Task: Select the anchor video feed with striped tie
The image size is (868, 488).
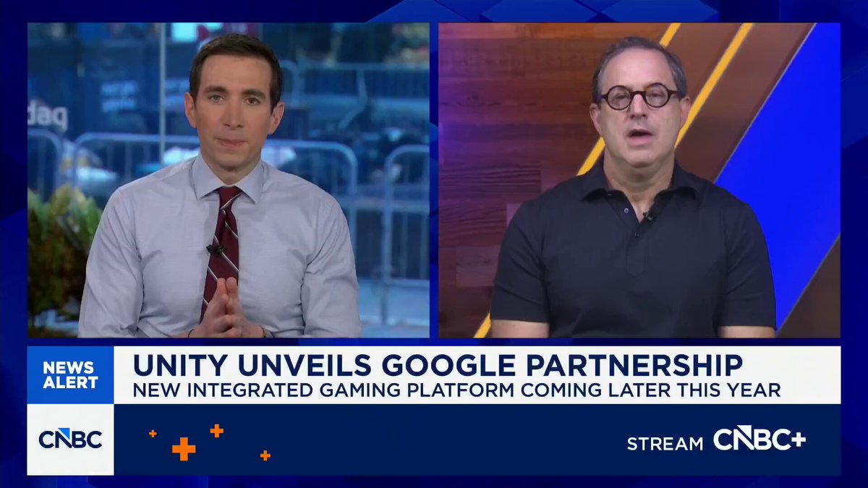Action: [x=229, y=180]
